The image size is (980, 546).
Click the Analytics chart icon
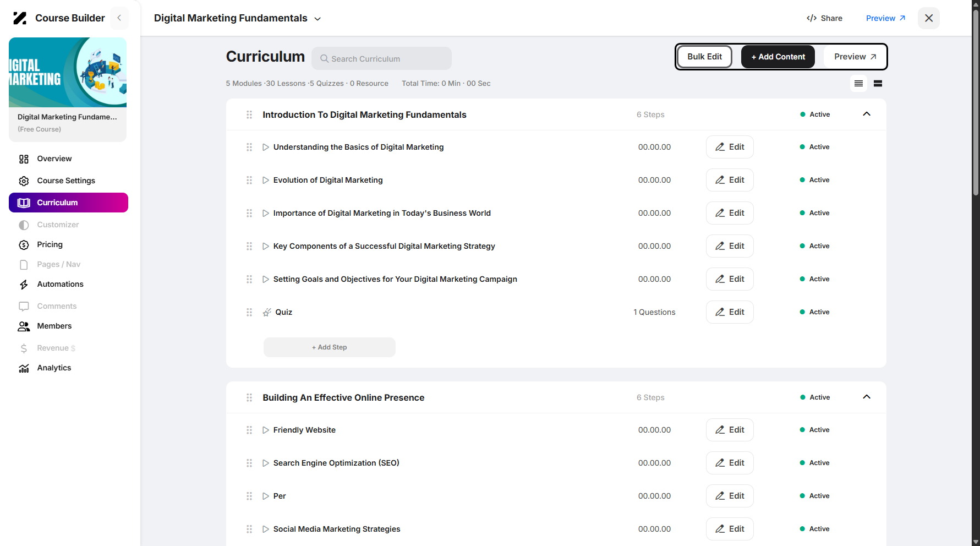(x=24, y=368)
